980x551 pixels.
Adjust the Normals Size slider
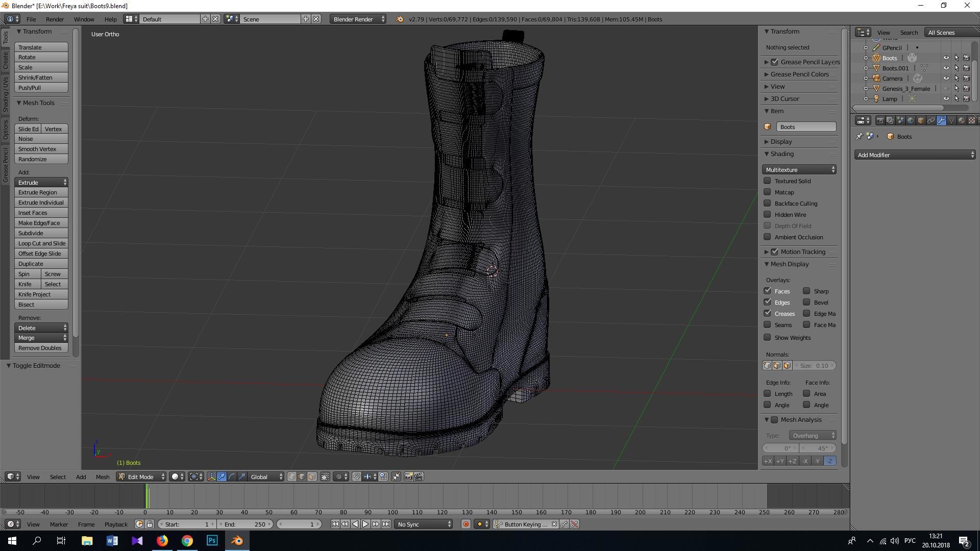(814, 365)
